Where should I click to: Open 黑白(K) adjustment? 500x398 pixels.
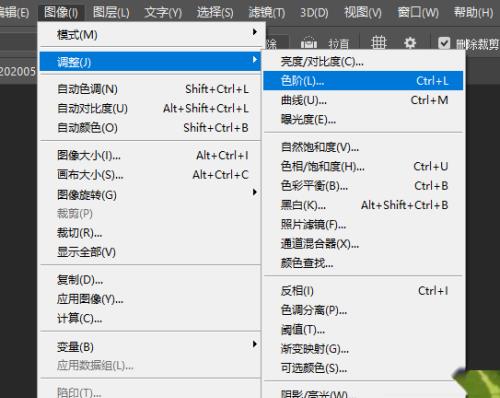click(363, 205)
